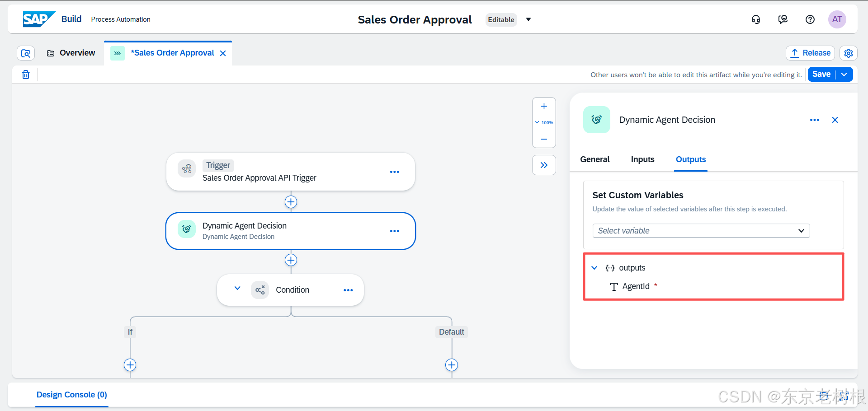Select the *Sales Order Approval tab

[x=172, y=53]
